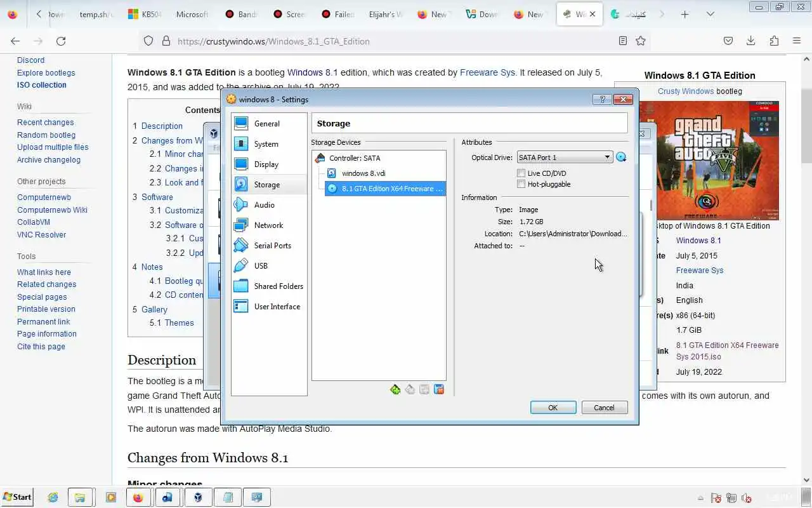Click the help question-mark button in Settings title bar

[x=602, y=99]
